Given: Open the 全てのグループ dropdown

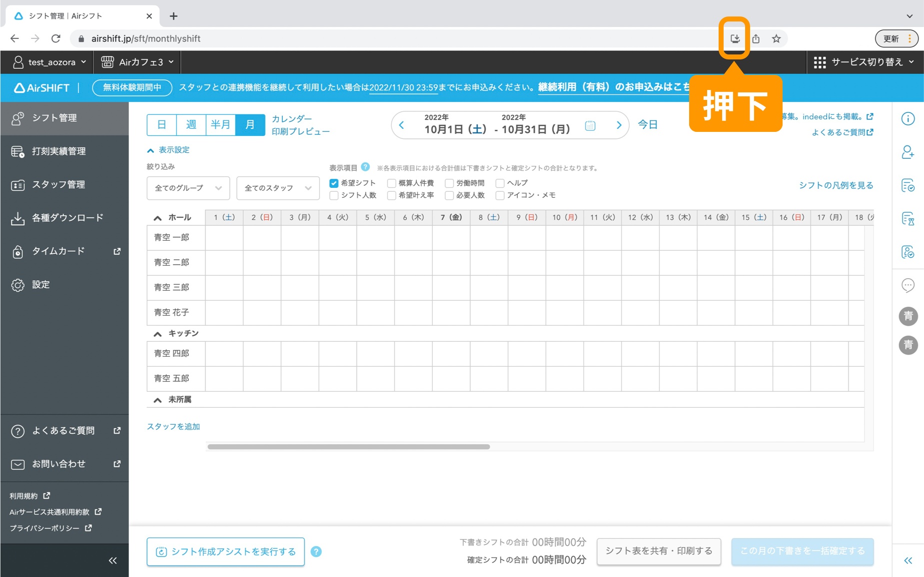Looking at the screenshot, I should point(188,188).
